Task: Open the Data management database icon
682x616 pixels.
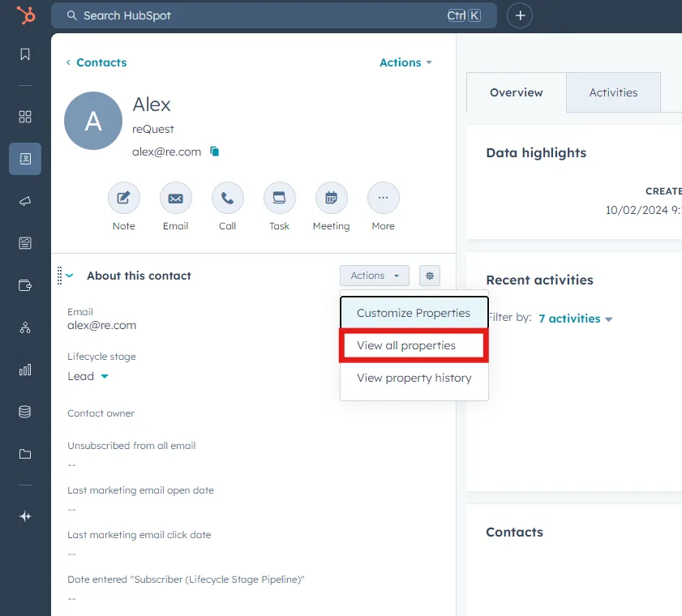Action: (x=25, y=412)
